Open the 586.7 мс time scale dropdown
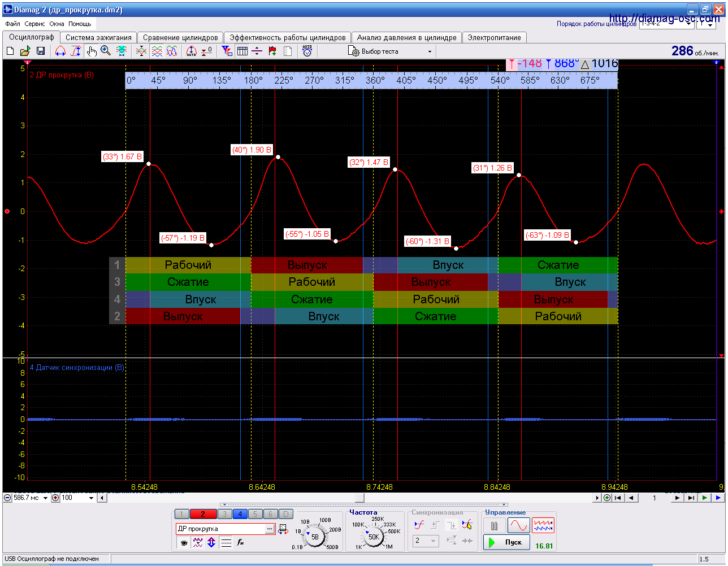 pyautogui.click(x=46, y=498)
